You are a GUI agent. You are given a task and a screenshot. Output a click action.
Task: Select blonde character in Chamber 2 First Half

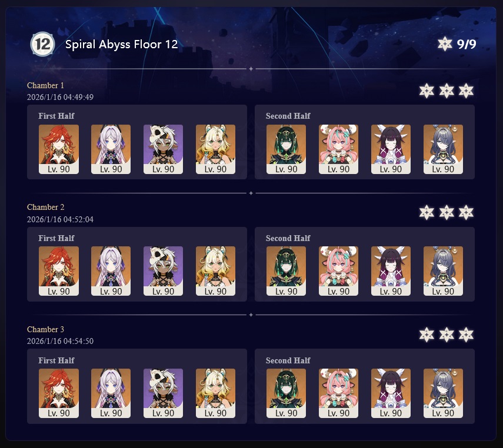pos(215,271)
